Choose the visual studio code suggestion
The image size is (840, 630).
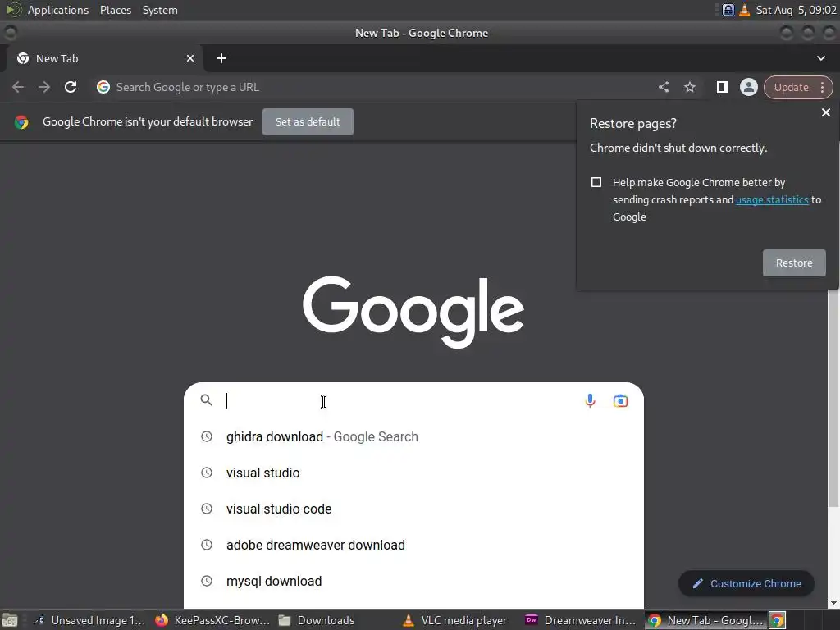tap(413, 509)
